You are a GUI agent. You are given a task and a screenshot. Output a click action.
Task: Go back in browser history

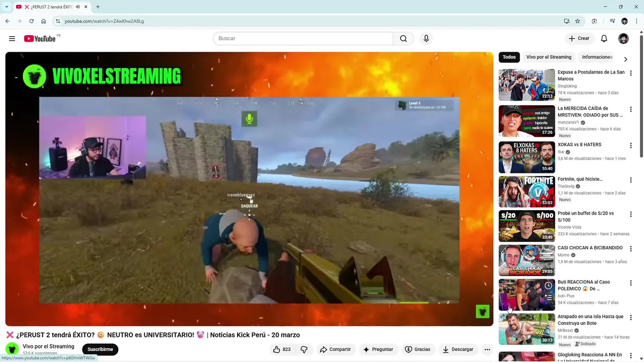tap(7, 21)
